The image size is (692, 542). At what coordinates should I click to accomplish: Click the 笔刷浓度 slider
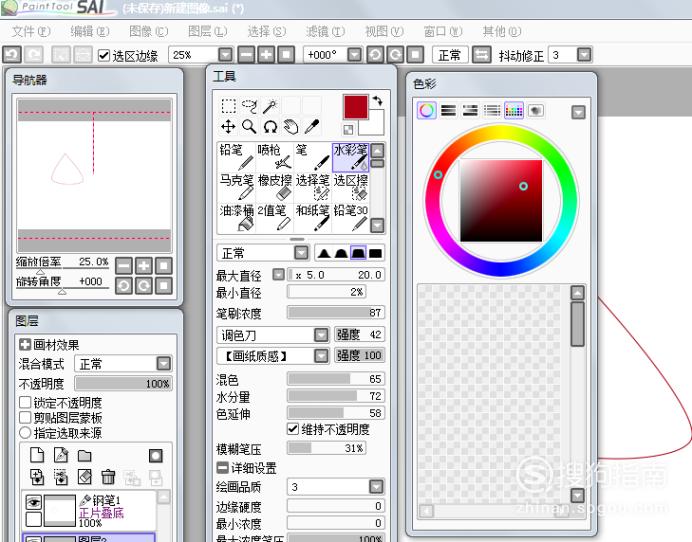[x=336, y=312]
